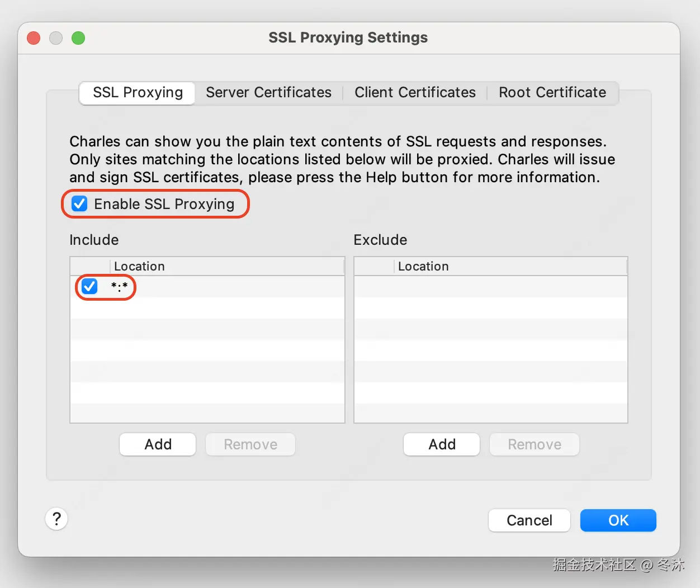The height and width of the screenshot is (588, 700).
Task: Close the dialog with the red window button
Action: coord(34,38)
